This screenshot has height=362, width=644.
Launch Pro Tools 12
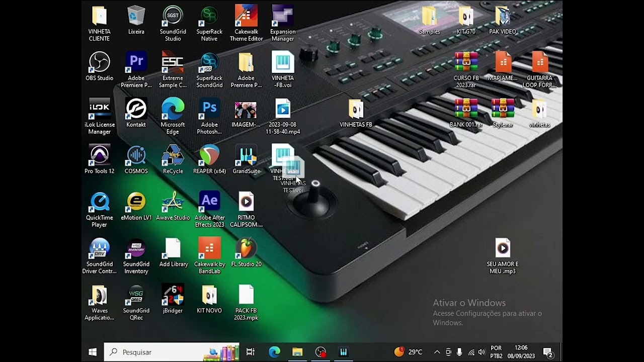pyautogui.click(x=99, y=159)
